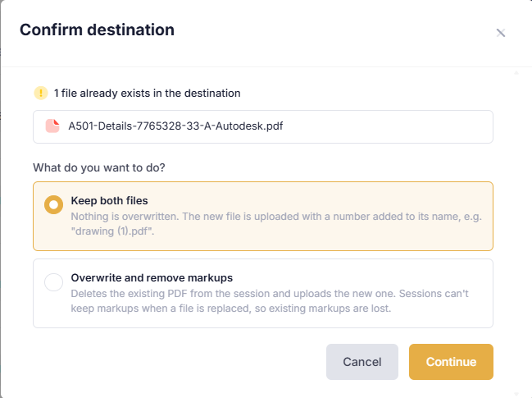The width and height of the screenshot is (532, 398).
Task: Click the Continue button
Action: pos(451,362)
